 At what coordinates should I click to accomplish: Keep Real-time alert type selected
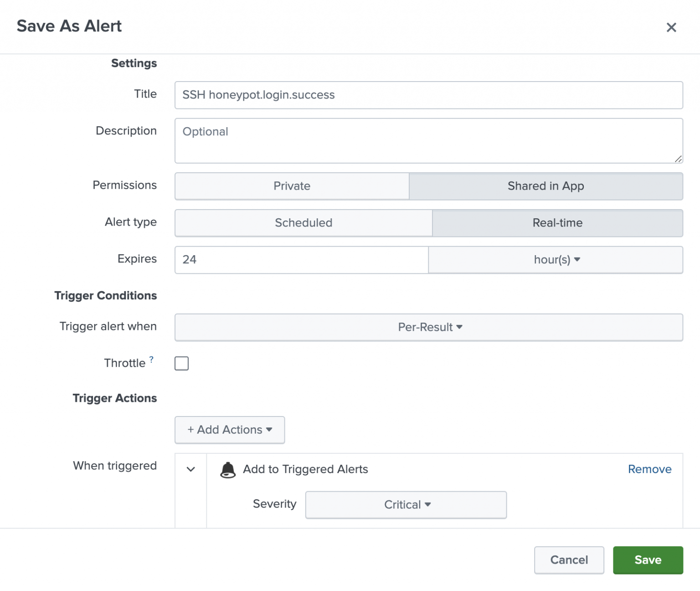click(557, 223)
